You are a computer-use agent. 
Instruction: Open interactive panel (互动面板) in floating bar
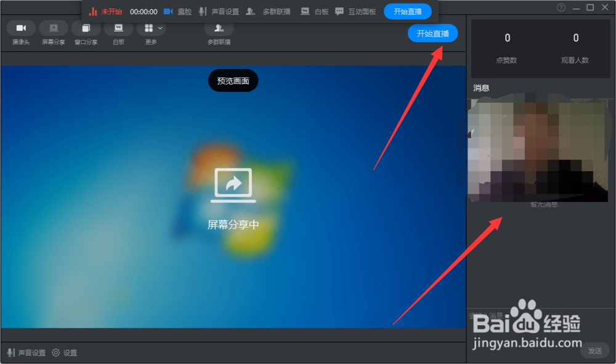click(355, 12)
